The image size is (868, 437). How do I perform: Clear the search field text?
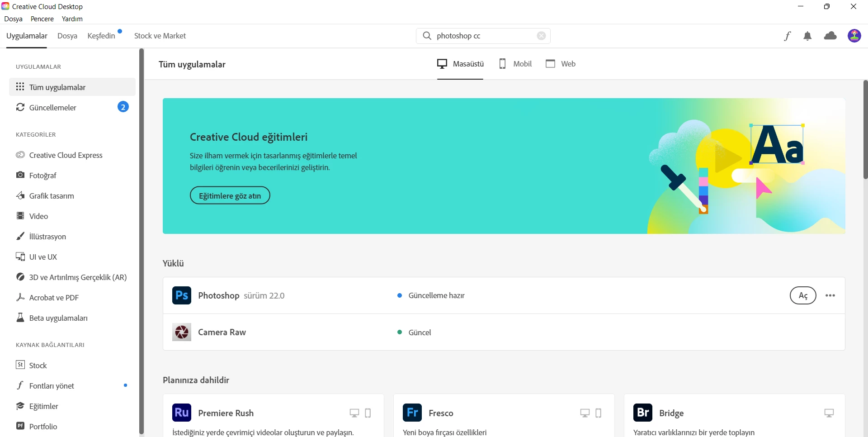coord(541,36)
